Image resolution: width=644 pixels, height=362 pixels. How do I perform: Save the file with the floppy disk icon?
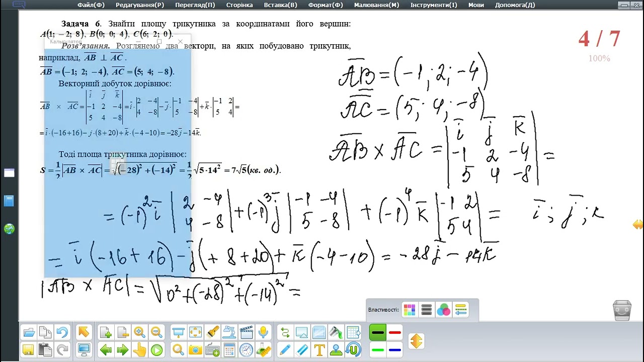29,349
